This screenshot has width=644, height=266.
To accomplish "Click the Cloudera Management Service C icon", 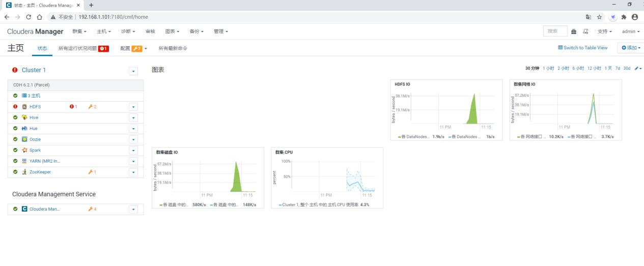I will (24, 209).
